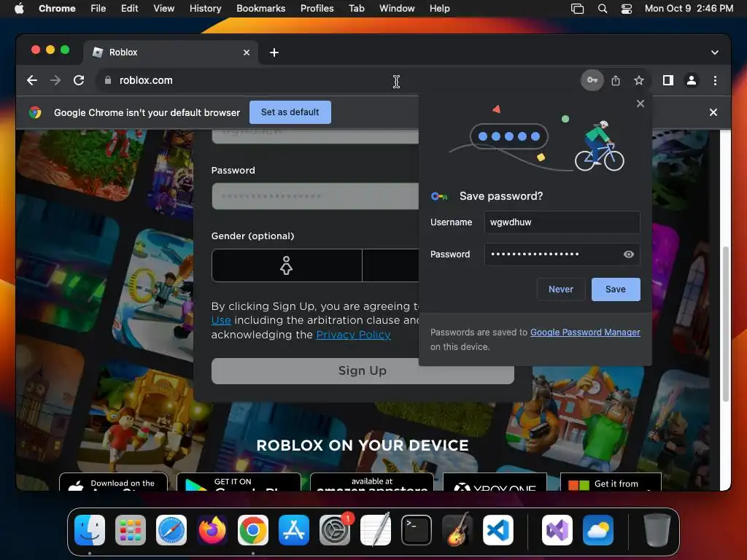Open the Window menu
The height and width of the screenshot is (560, 747).
coord(397,8)
